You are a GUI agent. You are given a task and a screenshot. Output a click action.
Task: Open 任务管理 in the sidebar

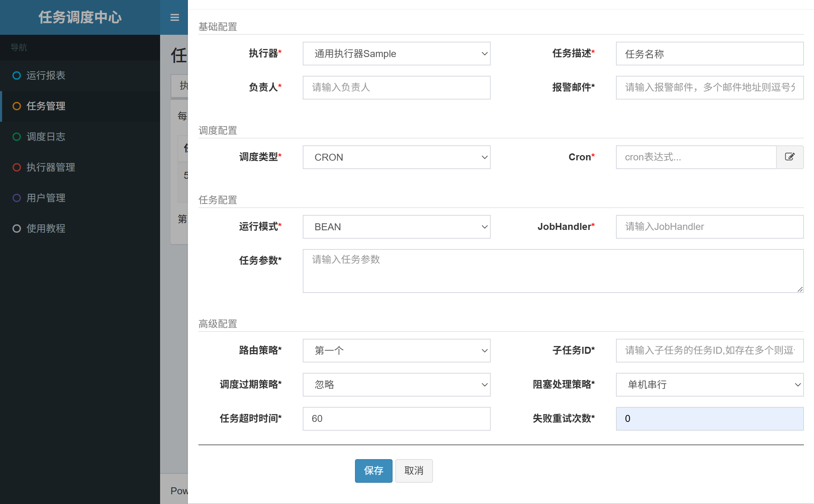click(x=80, y=106)
